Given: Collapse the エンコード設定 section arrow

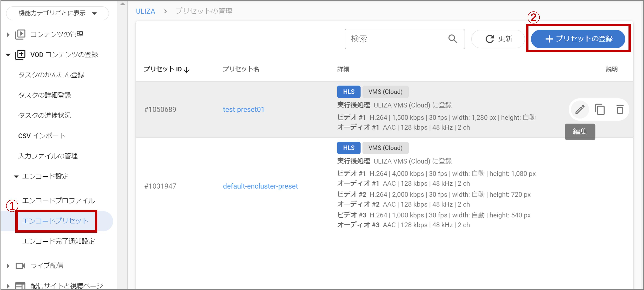Looking at the screenshot, I should point(16,176).
